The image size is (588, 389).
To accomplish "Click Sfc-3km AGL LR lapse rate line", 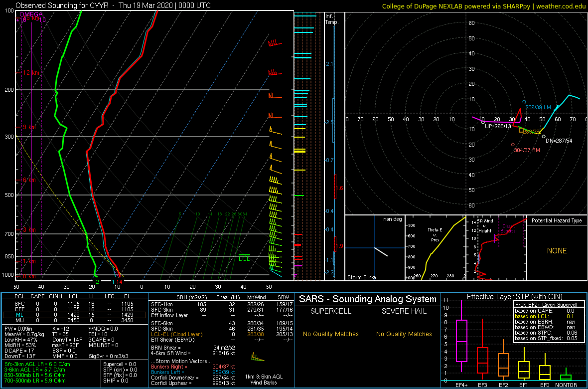I will (x=37, y=364).
